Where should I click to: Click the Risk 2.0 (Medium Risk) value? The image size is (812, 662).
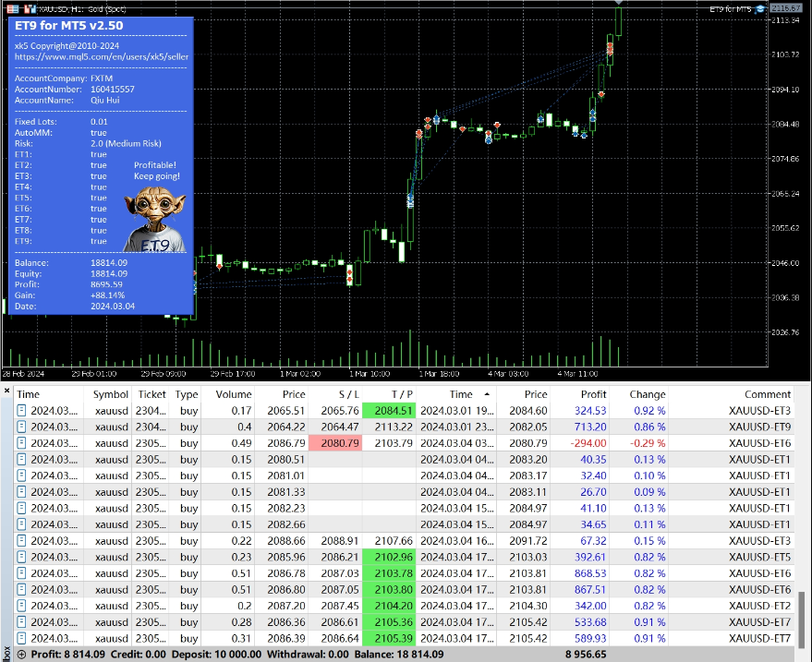coord(126,143)
